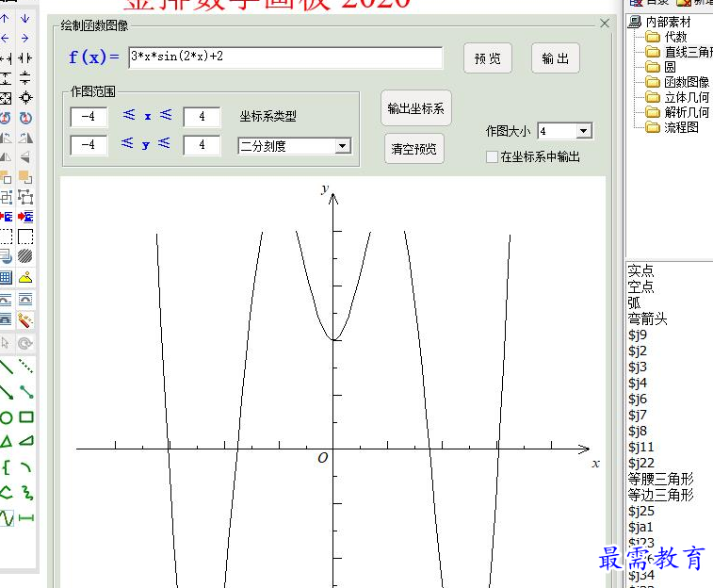Select the hatched fill circle icon

click(x=25, y=256)
